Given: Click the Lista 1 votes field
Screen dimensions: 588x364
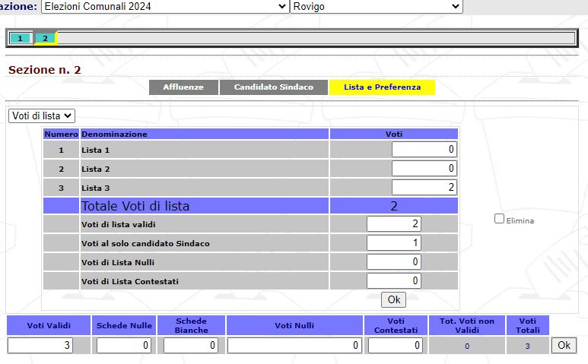Looking at the screenshot, I should pos(424,150).
